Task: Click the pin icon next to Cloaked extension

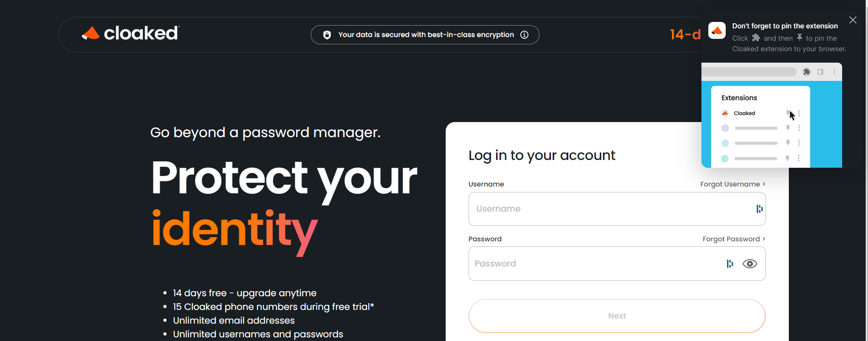Action: pos(788,113)
